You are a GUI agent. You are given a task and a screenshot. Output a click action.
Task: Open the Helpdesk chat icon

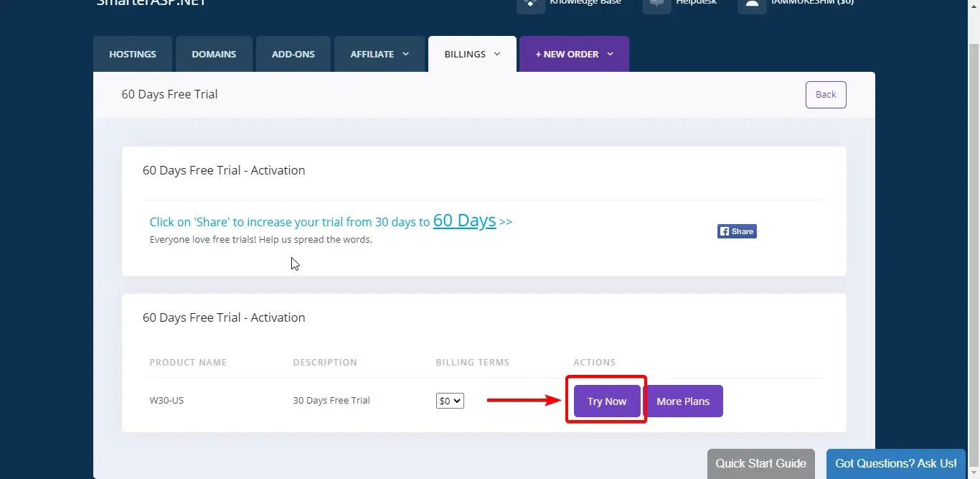coord(656,4)
